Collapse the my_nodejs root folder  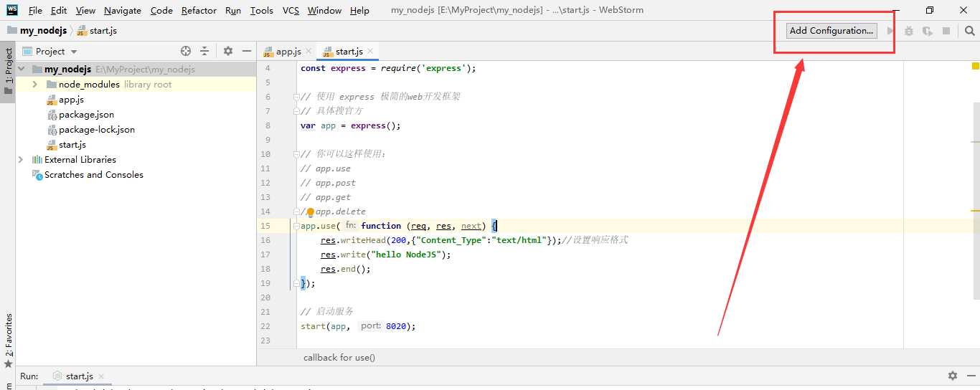coord(22,69)
